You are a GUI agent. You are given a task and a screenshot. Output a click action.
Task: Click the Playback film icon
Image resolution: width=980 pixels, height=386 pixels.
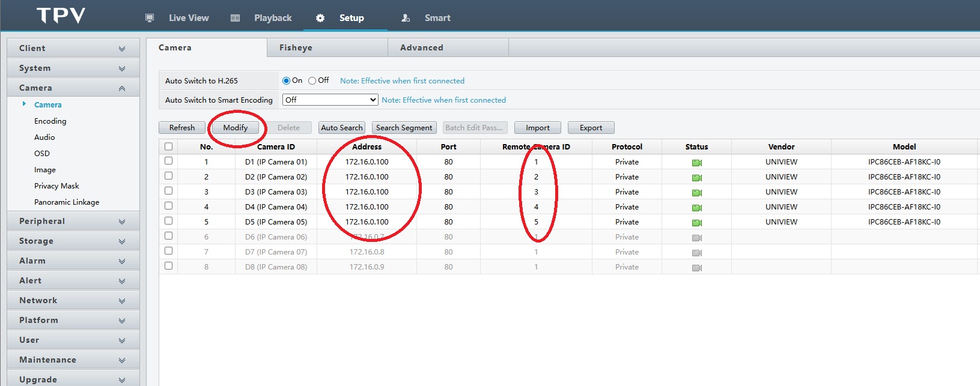pyautogui.click(x=236, y=18)
